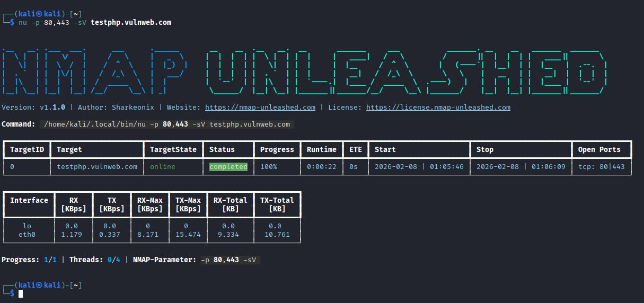This screenshot has width=644, height=303.
Task: Select TargetID value 0 in table
Action: point(12,166)
